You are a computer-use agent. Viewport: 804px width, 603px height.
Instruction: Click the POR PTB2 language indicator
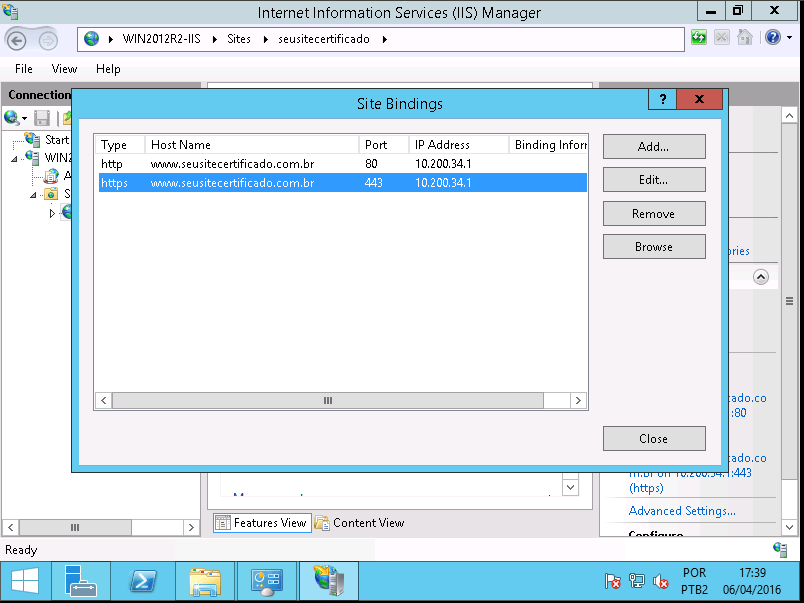pyautogui.click(x=694, y=581)
